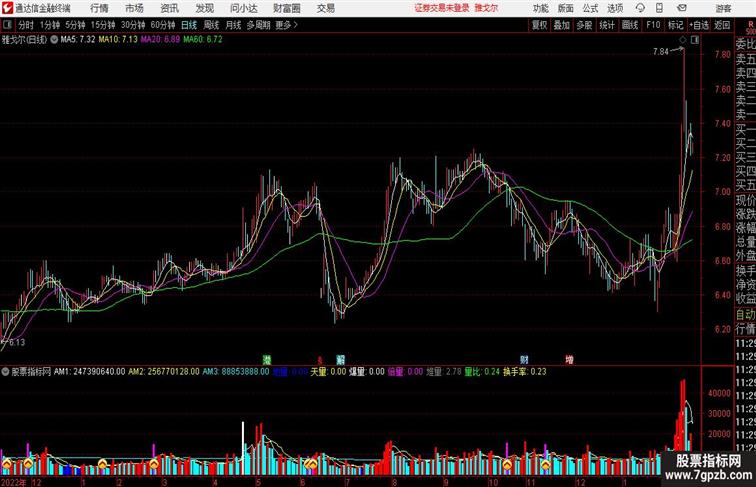Click the 7.84 high price label

pos(661,52)
